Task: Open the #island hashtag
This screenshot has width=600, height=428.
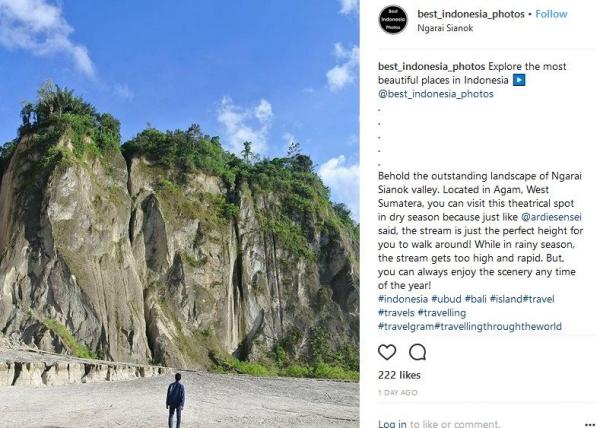Action: [528, 299]
